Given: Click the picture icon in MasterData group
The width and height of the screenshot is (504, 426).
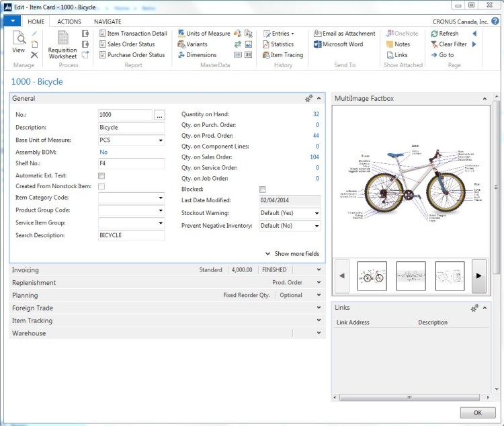Looking at the screenshot, I should 249,44.
